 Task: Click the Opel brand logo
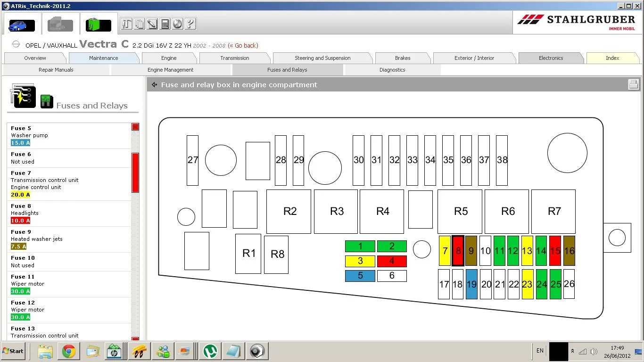click(x=16, y=44)
